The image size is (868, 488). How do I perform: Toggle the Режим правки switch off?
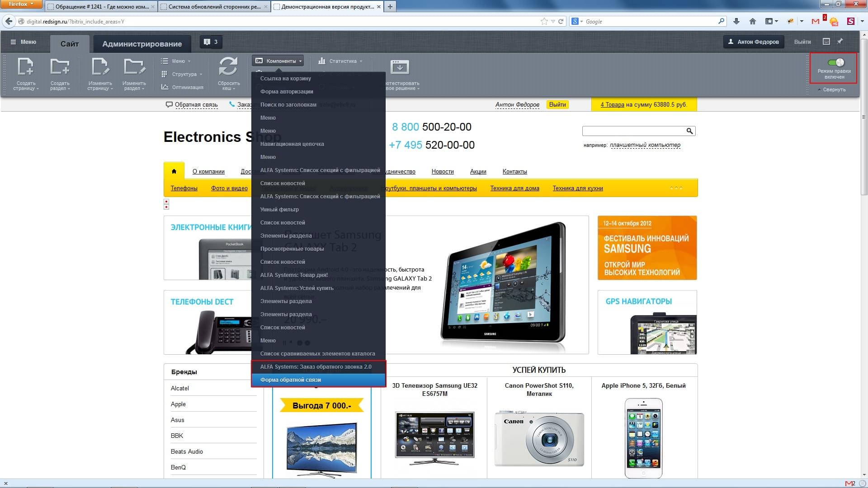click(835, 62)
